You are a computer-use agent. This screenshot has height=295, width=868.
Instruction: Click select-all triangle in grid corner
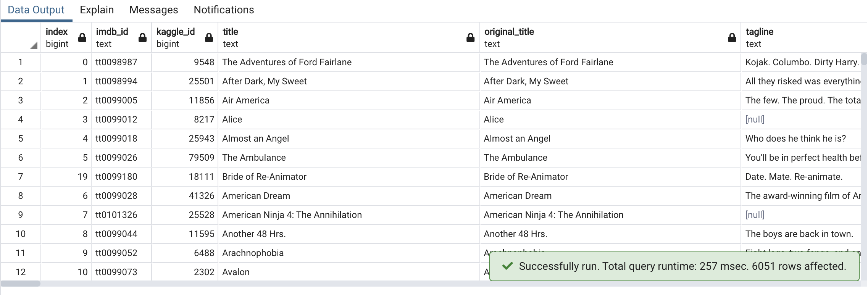pyautogui.click(x=34, y=45)
